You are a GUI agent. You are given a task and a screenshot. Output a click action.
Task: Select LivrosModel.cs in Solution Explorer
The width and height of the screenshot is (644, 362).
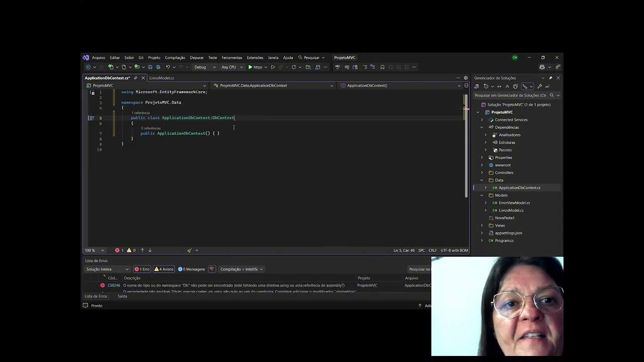(x=511, y=210)
